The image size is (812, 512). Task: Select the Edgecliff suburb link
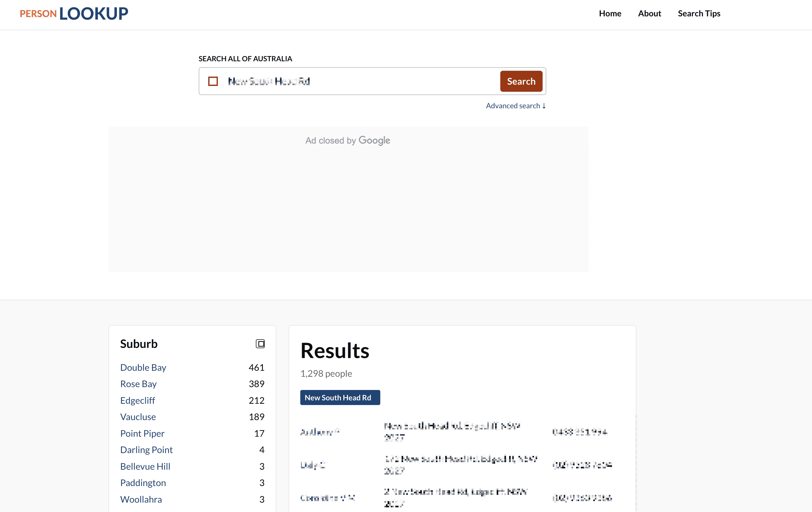click(138, 400)
